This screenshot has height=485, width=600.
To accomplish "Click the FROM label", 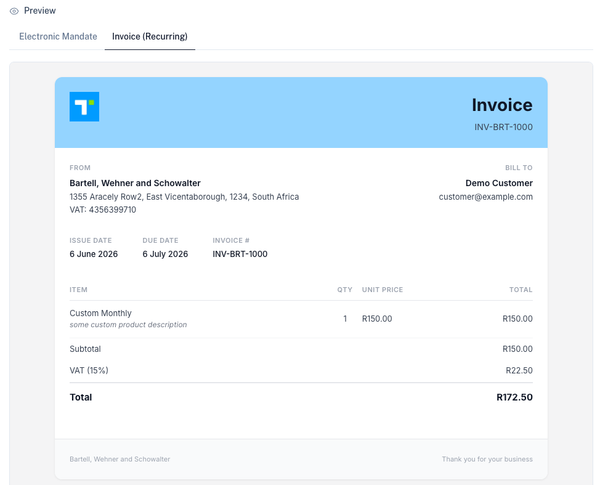I will click(x=80, y=168).
